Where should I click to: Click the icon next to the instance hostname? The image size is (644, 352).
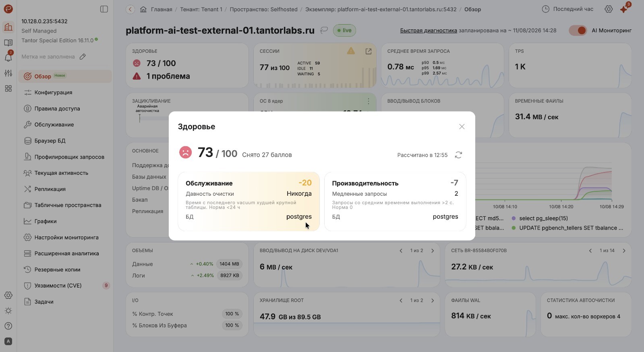coord(324,30)
